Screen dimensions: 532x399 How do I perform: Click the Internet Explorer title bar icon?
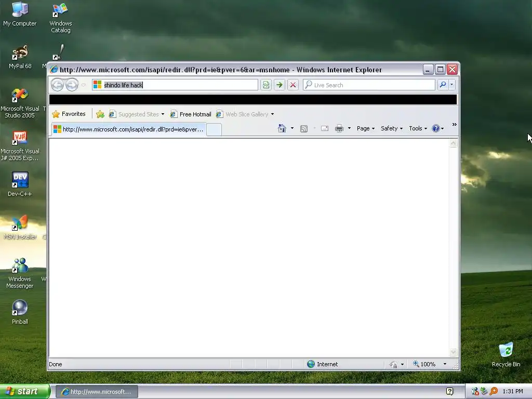pyautogui.click(x=54, y=70)
